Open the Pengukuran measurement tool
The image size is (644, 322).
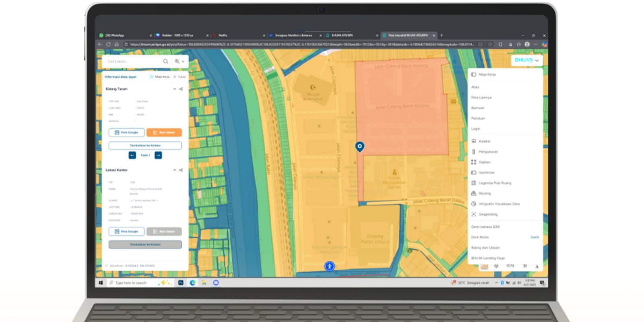coord(488,152)
